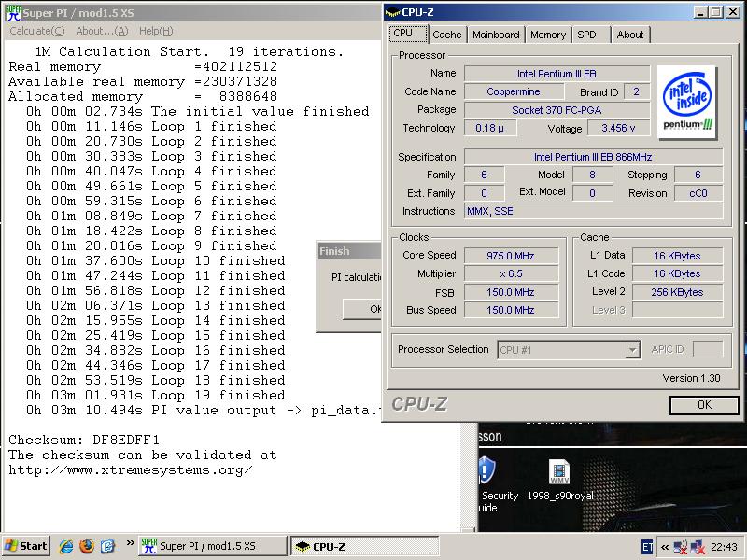747x560 pixels.
Task: Click the Super PI title bar icon
Action: point(13,13)
